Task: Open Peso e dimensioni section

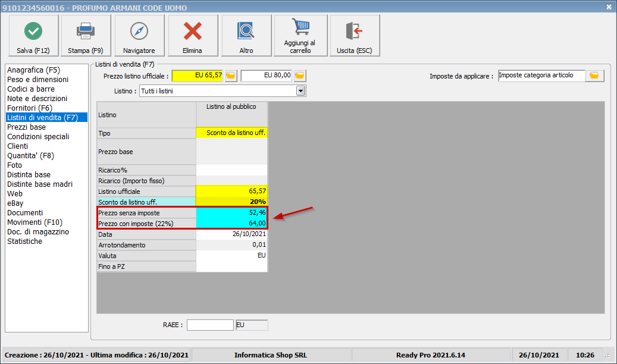Action: (x=37, y=80)
